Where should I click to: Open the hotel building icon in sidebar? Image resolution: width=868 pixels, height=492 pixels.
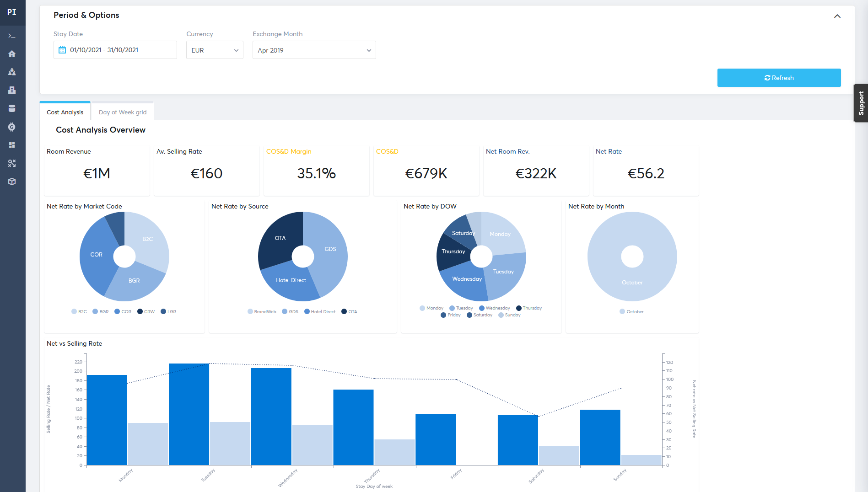[x=12, y=90]
